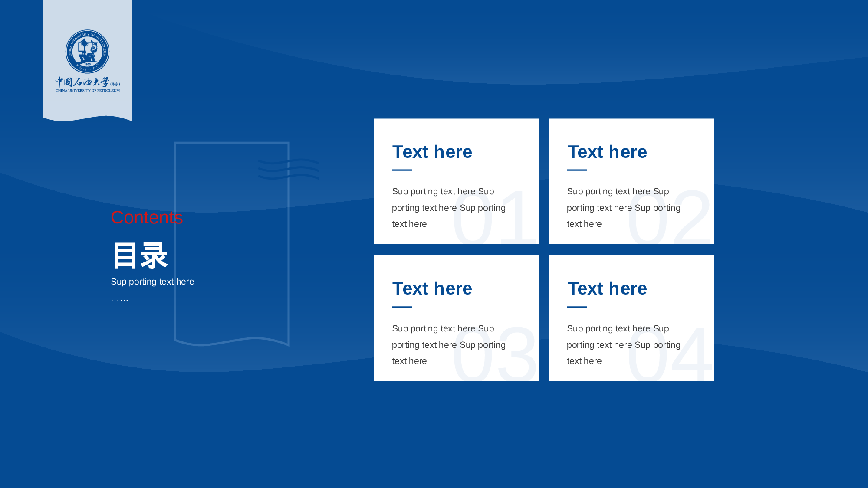Click the China University of Petroleum round emblem

click(x=87, y=52)
